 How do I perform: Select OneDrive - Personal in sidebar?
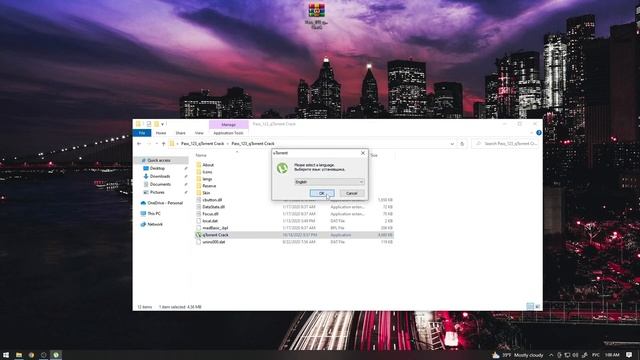click(165, 203)
